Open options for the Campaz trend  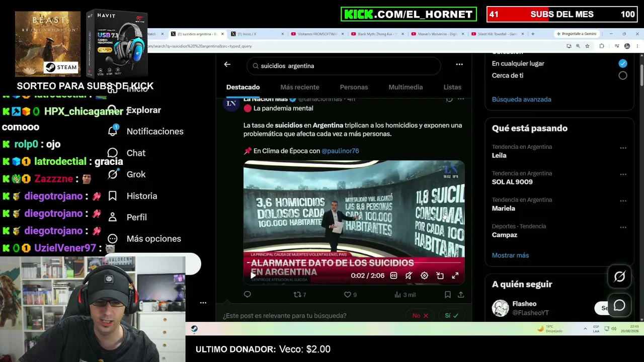[x=623, y=227]
